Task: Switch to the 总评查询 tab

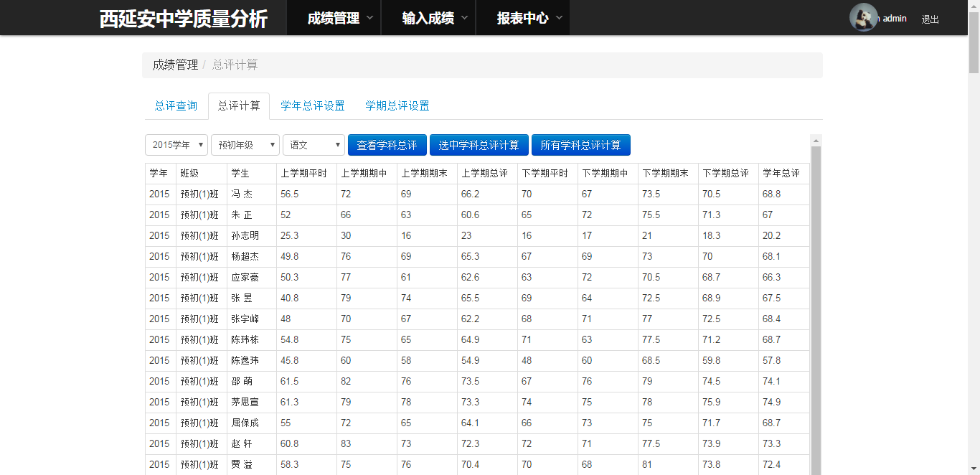Action: (176, 105)
